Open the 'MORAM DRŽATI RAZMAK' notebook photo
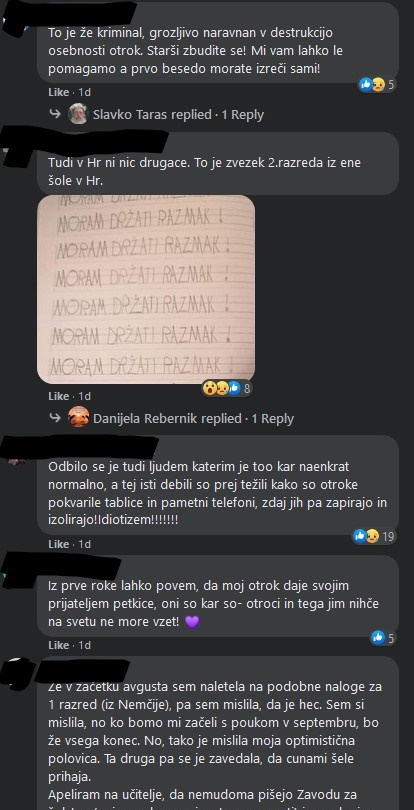The image size is (414, 810). tap(146, 289)
